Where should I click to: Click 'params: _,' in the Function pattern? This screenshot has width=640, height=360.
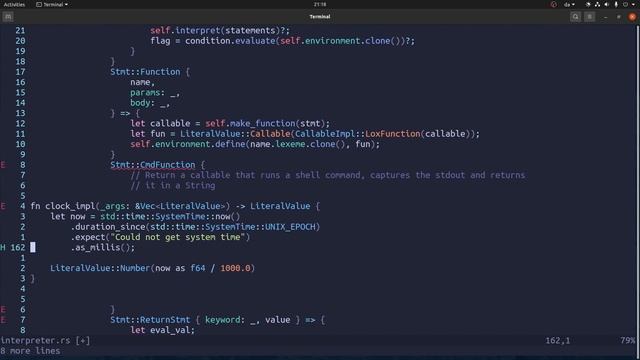tap(155, 93)
